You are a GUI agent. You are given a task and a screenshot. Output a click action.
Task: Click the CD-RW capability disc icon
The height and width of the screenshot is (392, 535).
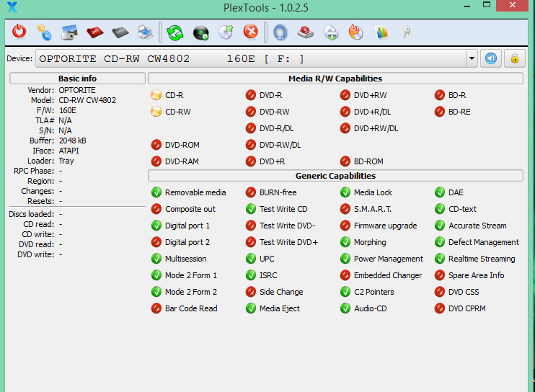point(156,112)
